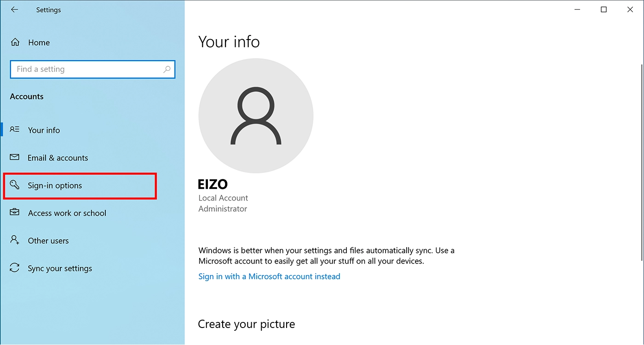
Task: Click the Other users person-plus icon
Action: click(15, 240)
